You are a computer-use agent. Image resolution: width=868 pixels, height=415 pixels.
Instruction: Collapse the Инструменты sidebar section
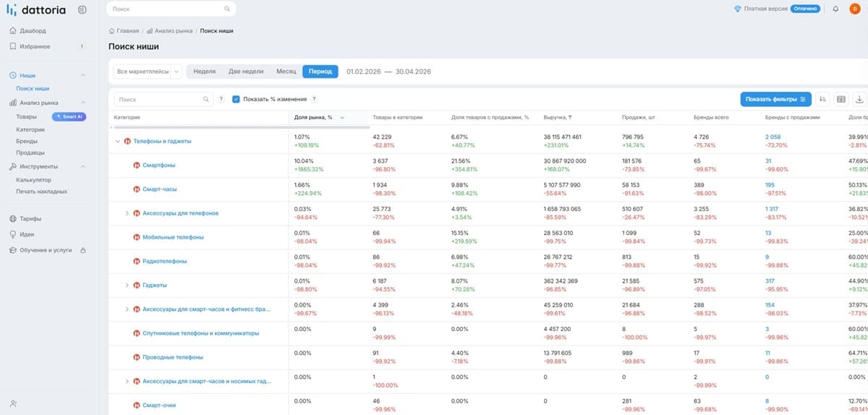pyautogui.click(x=83, y=167)
